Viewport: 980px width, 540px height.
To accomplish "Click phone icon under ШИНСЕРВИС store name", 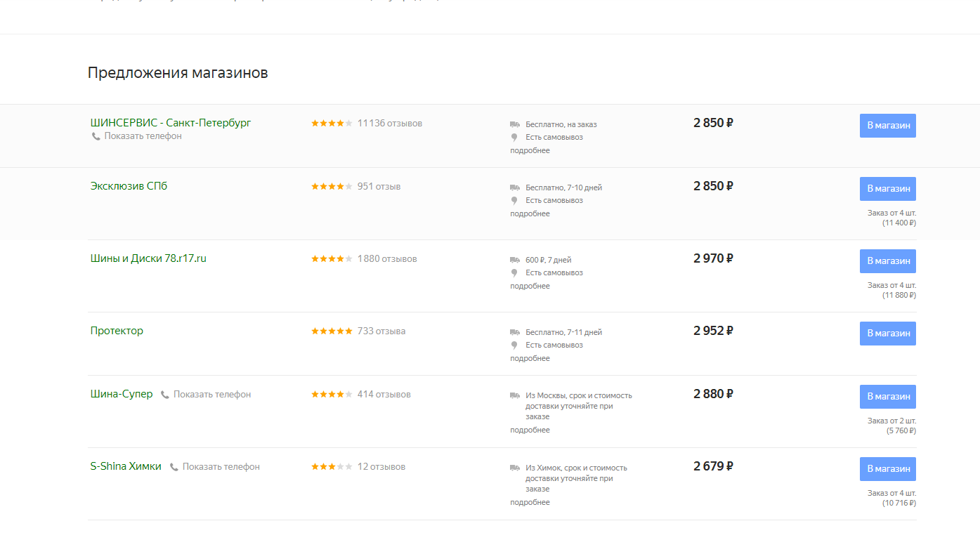I will [96, 136].
